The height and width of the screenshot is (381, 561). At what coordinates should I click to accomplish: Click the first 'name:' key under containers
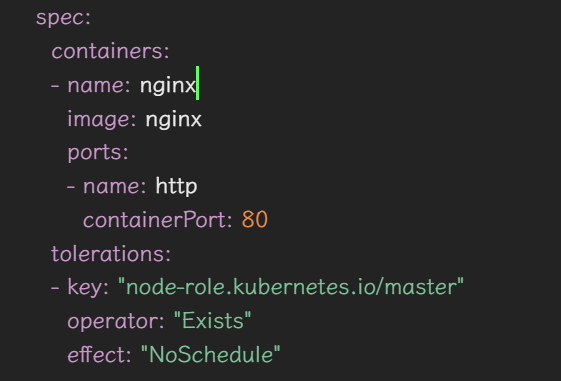[x=99, y=86]
